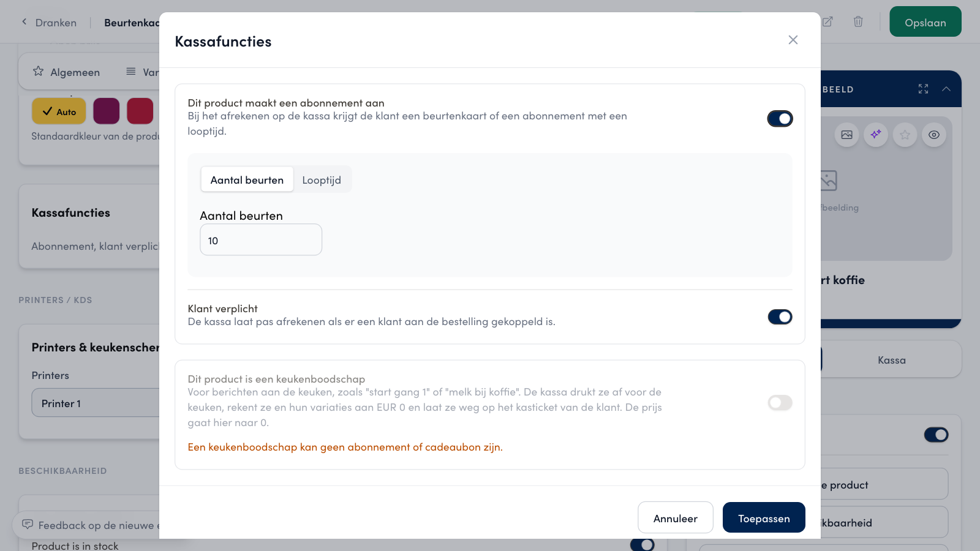Select the 'Aantal beurten' tab
Image resolution: width=980 pixels, height=551 pixels.
coord(247,180)
